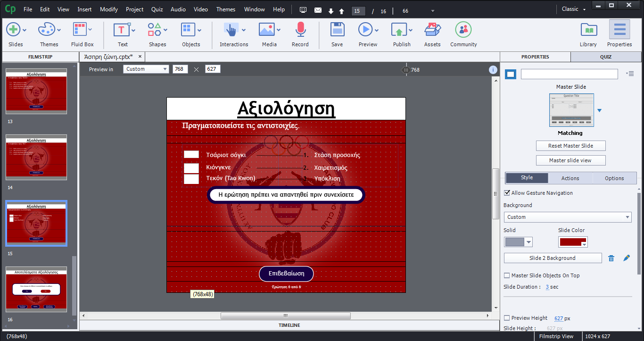Open the Background Custom dropdown
This screenshot has width=644, height=341.
568,217
